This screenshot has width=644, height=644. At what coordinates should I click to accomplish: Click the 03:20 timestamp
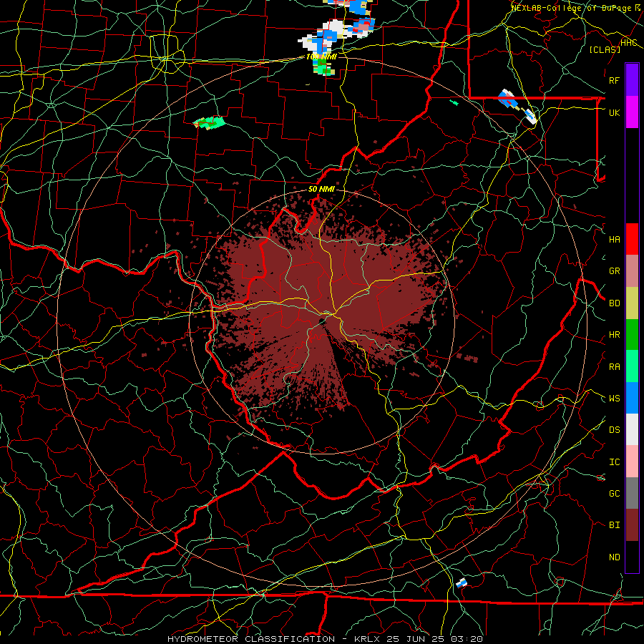466,639
